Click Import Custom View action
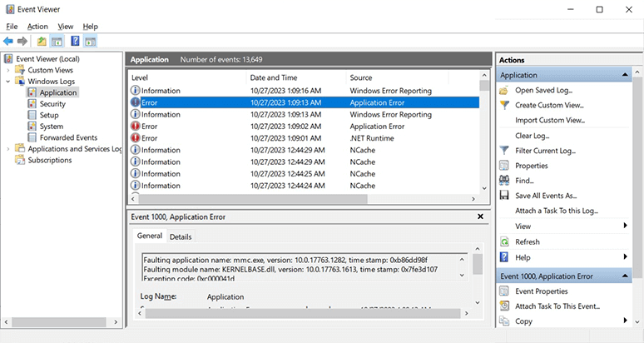The image size is (644, 343). (x=550, y=121)
